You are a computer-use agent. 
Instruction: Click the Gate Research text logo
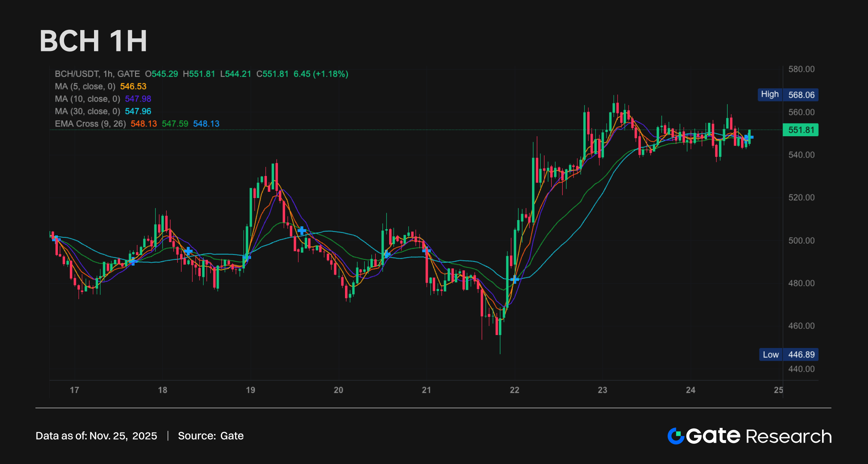pos(759,436)
